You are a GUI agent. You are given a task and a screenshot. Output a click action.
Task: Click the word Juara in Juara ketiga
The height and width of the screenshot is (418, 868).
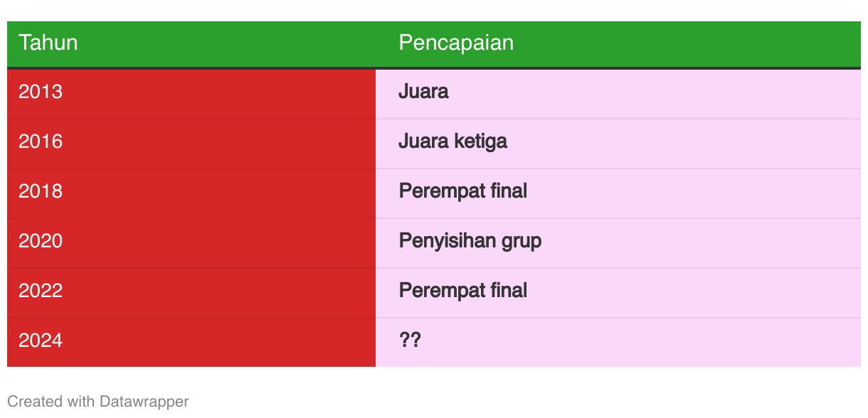point(423,141)
